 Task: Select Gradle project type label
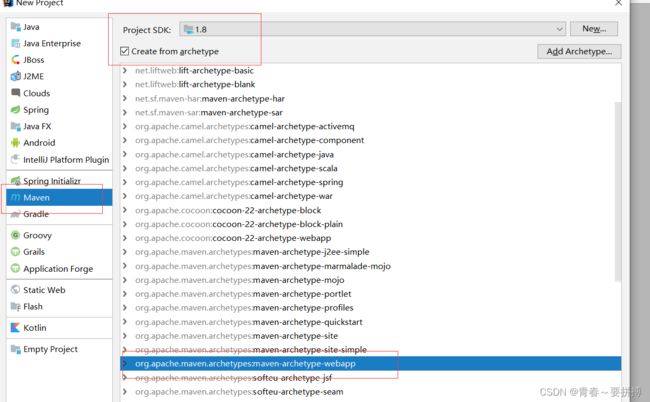point(36,214)
